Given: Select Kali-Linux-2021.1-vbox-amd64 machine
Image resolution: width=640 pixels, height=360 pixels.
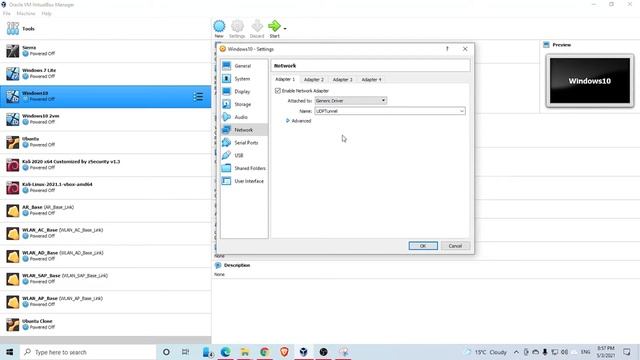Looking at the screenshot, I should coord(105,188).
